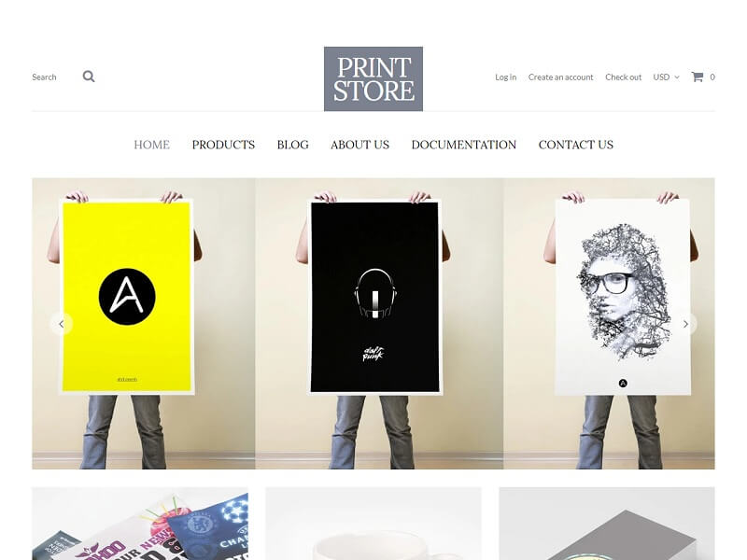Open the Check out link
Screen dimensions: 747x560
[x=623, y=77]
